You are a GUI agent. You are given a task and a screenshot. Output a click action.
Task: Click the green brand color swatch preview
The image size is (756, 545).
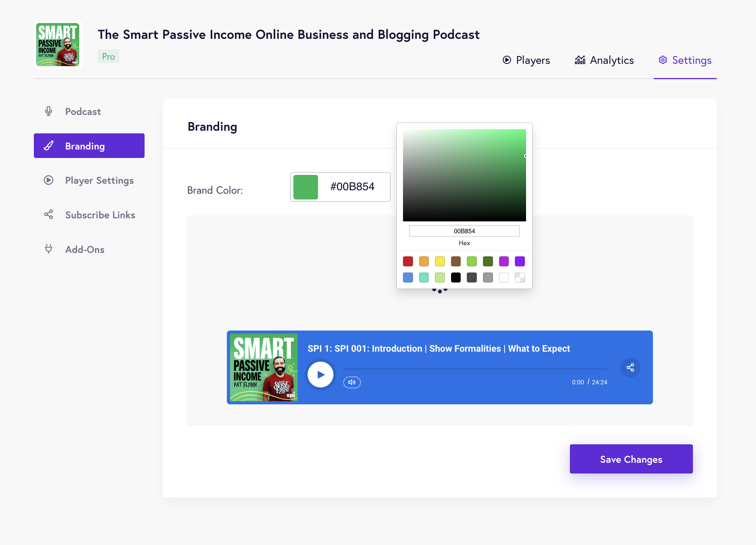(306, 187)
